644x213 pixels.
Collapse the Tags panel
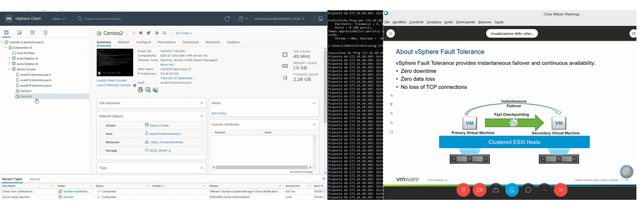203,167
